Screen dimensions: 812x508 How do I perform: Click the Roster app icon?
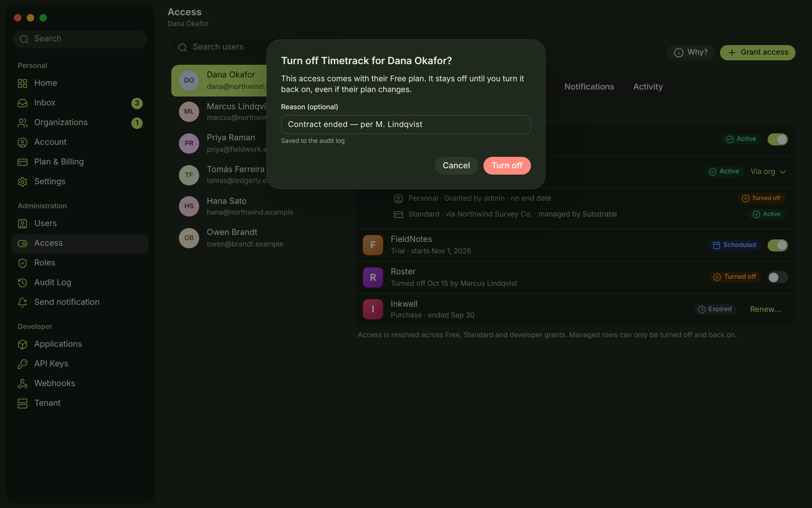pyautogui.click(x=373, y=277)
